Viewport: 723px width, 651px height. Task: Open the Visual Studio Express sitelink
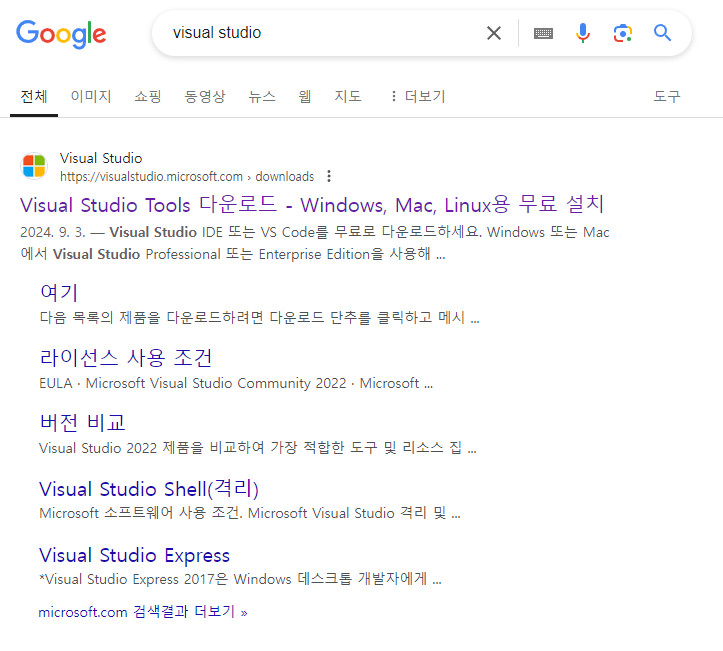tap(134, 555)
